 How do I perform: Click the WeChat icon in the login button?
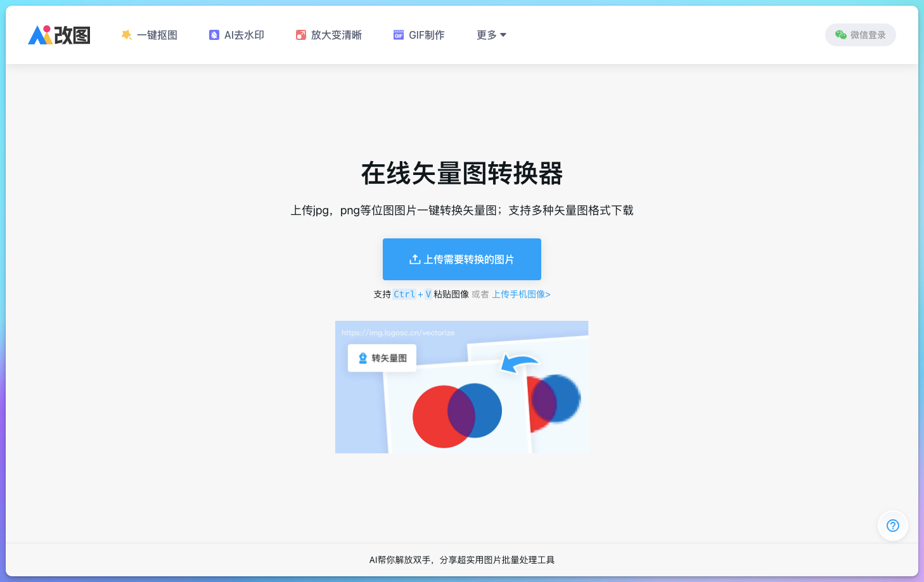(840, 35)
